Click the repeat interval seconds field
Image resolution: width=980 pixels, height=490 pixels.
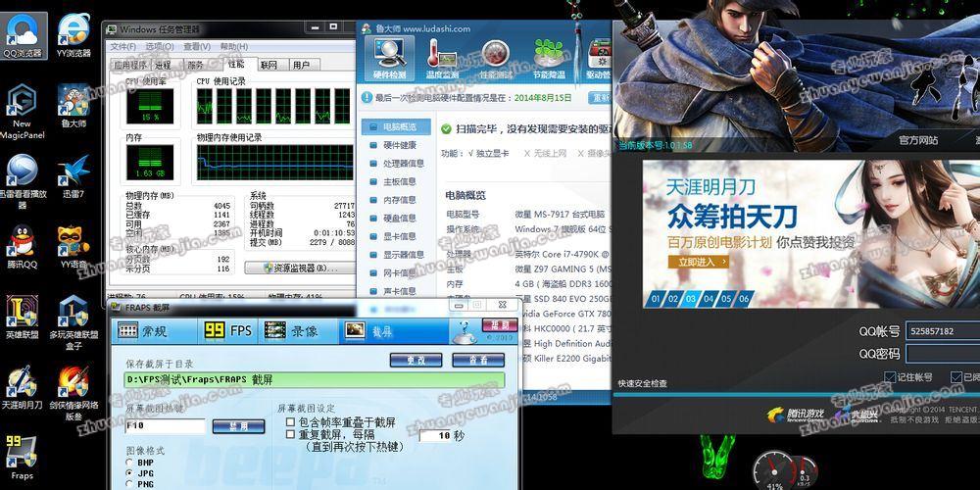coord(434,436)
